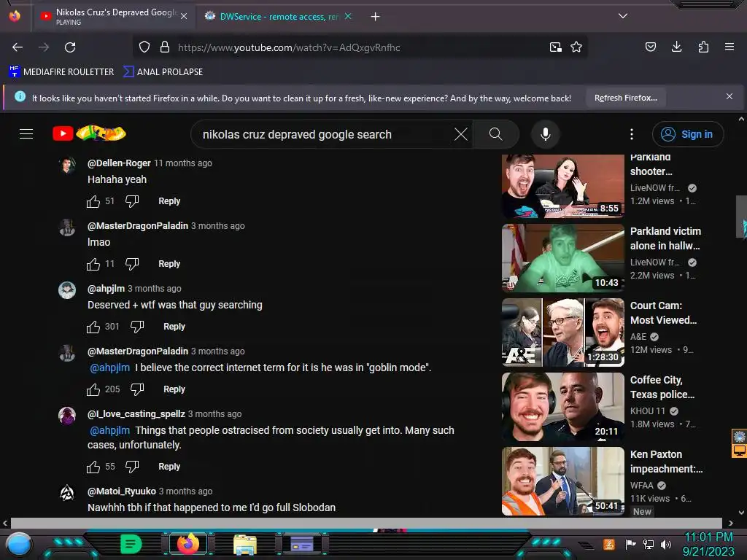Open the Firefox downloads arrow
The width and height of the screenshot is (747, 560).
[676, 47]
